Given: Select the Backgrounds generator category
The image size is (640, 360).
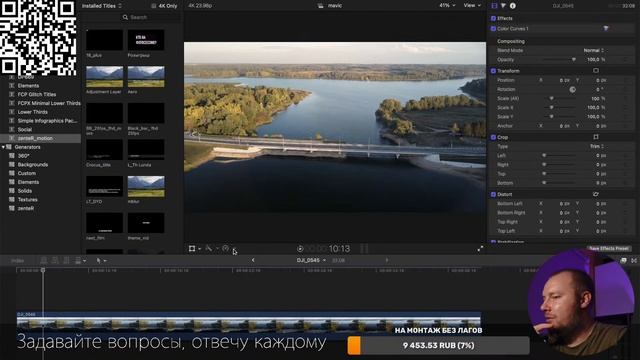Looking at the screenshot, I should (33, 164).
